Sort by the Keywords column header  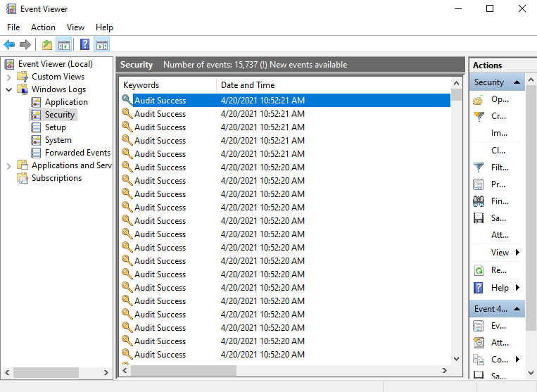coord(168,85)
